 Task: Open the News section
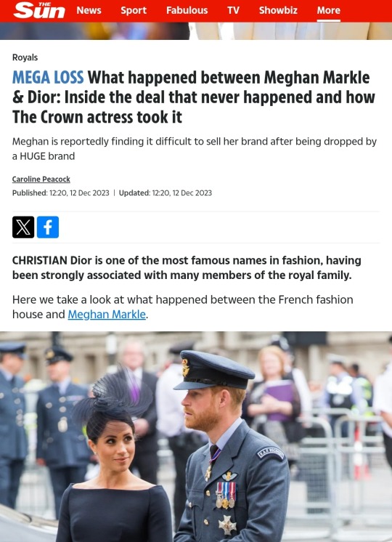(89, 10)
